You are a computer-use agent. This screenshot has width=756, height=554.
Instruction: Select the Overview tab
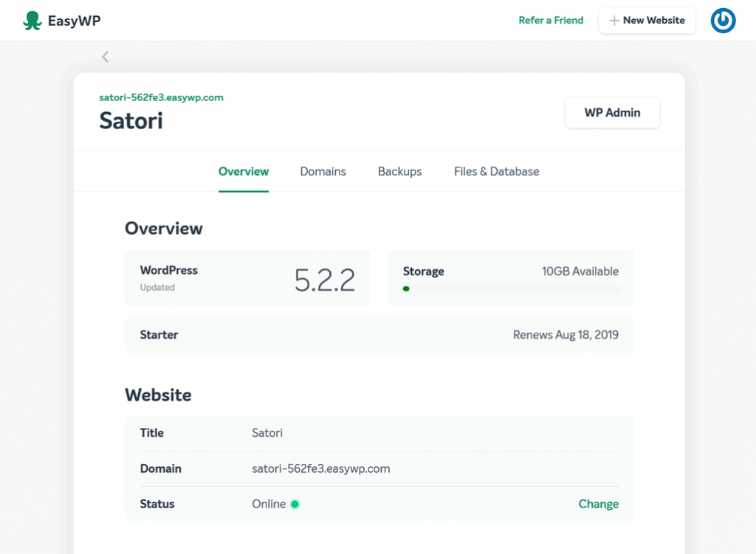(x=244, y=171)
